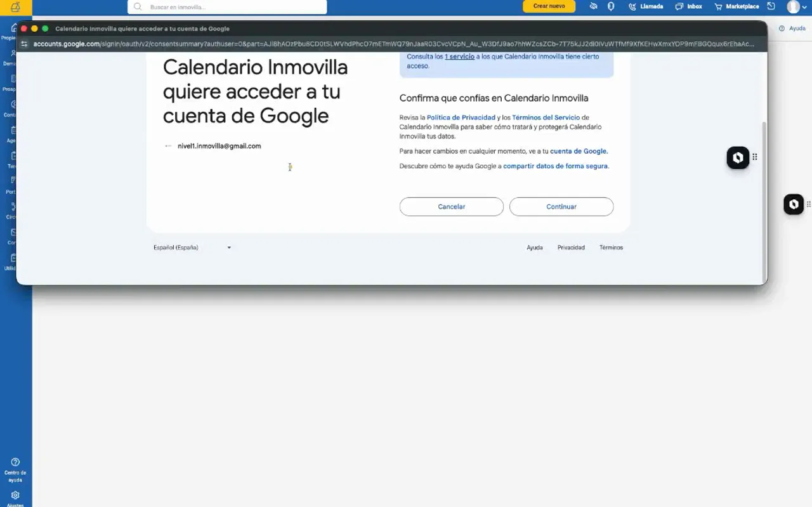Screen dimensions: 812x507
Task: Click the Términos footer link
Action: 611,247
